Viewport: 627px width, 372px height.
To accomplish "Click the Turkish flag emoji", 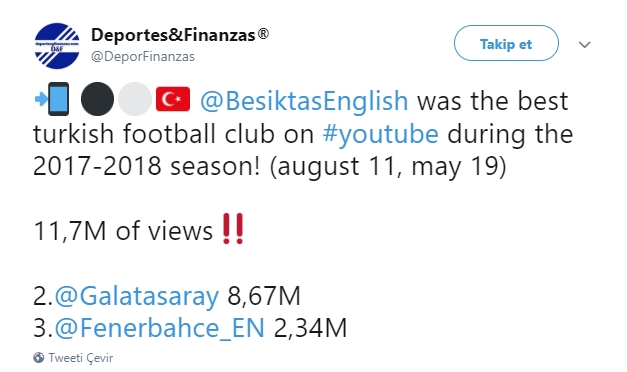I will pos(173,99).
